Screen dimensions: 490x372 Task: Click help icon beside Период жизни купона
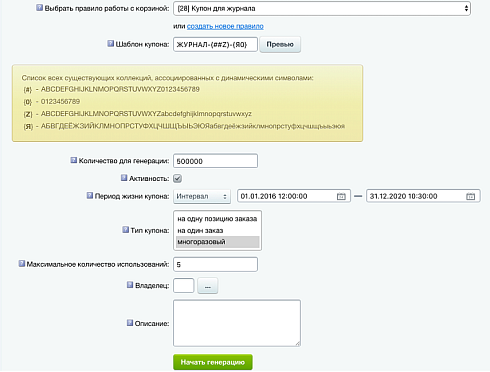(90, 196)
